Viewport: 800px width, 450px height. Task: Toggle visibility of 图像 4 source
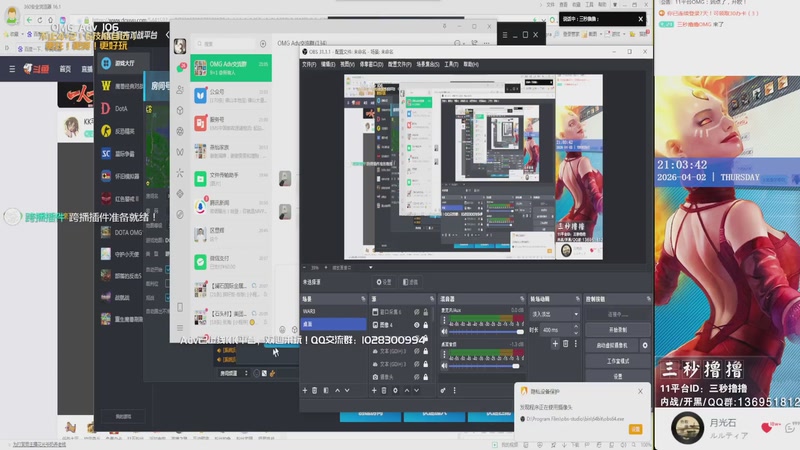(x=416, y=324)
